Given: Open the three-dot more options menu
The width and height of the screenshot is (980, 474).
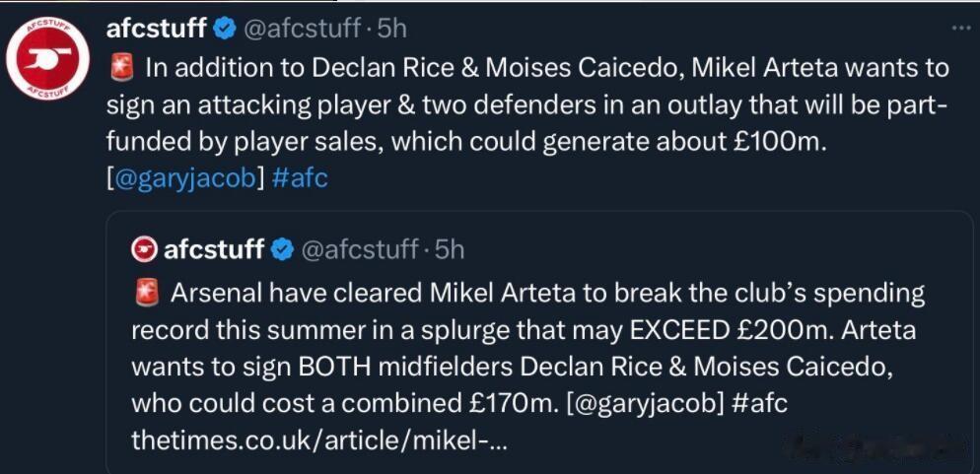Looking at the screenshot, I should [962, 28].
